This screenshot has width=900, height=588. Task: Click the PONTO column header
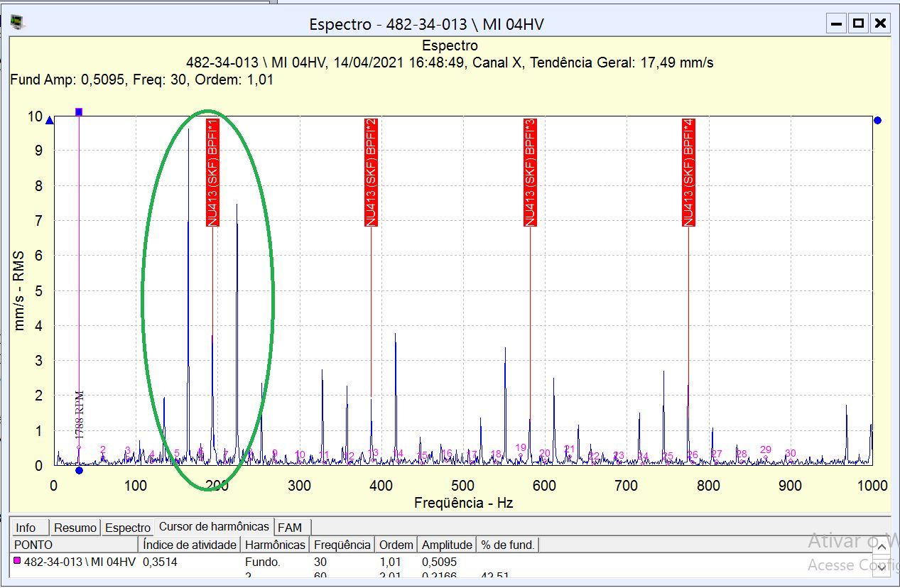(75, 545)
